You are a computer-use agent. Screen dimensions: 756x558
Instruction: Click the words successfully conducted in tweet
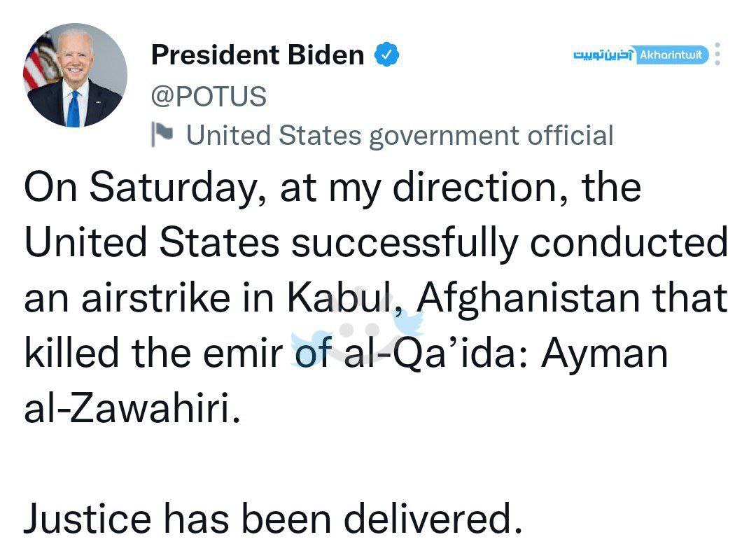pos(510,242)
